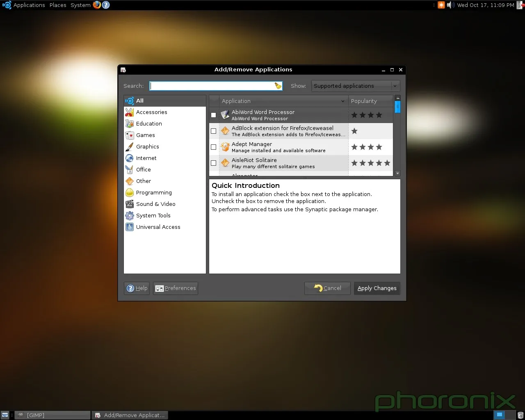Click the AdBlock one-star popularity rating
This screenshot has height=420, width=525.
354,131
